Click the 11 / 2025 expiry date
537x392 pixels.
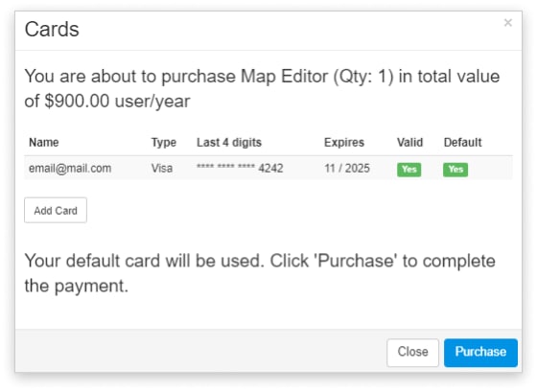coord(347,168)
